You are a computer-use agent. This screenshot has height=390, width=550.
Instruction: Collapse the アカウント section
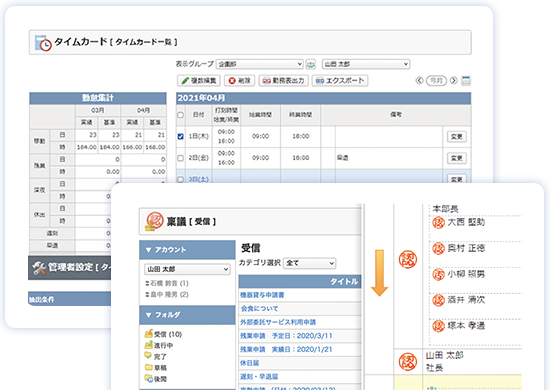pyautogui.click(x=187, y=250)
